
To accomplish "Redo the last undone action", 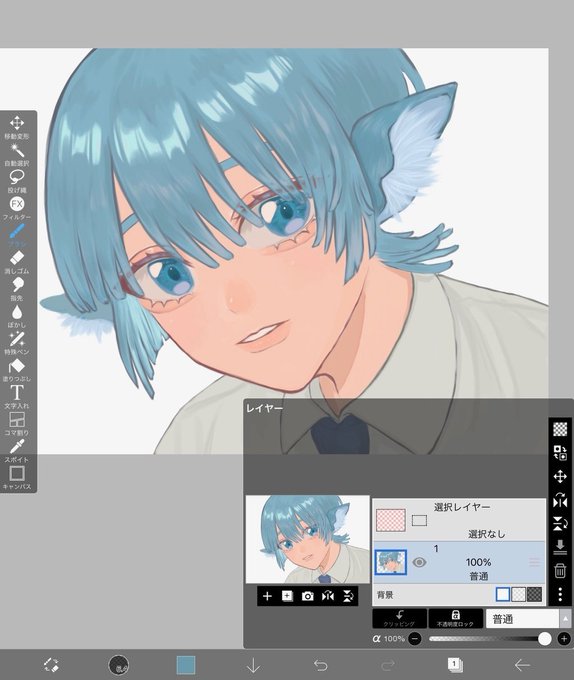I will [x=388, y=665].
